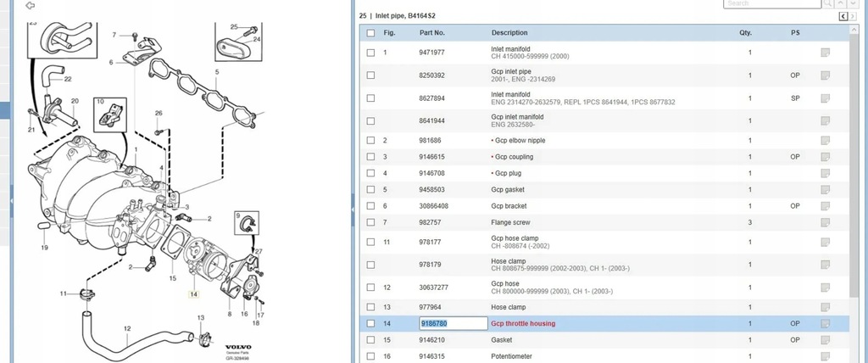Screen dimensions: 868x363
Task: Check the box for Gcp inlet manifold 8641944
Action: tap(370, 120)
